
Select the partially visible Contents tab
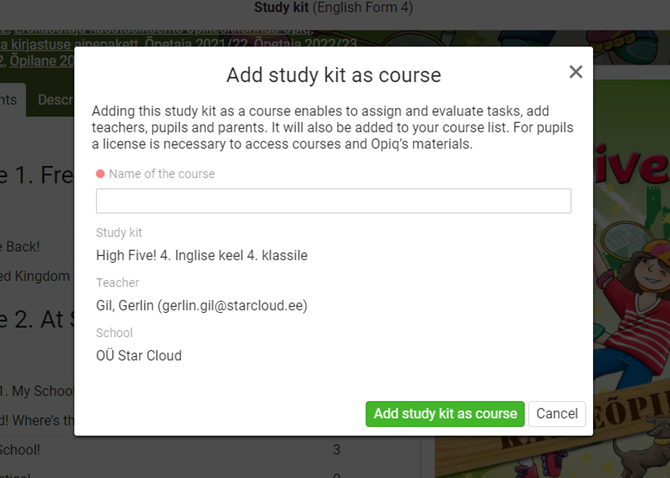coord(10,100)
